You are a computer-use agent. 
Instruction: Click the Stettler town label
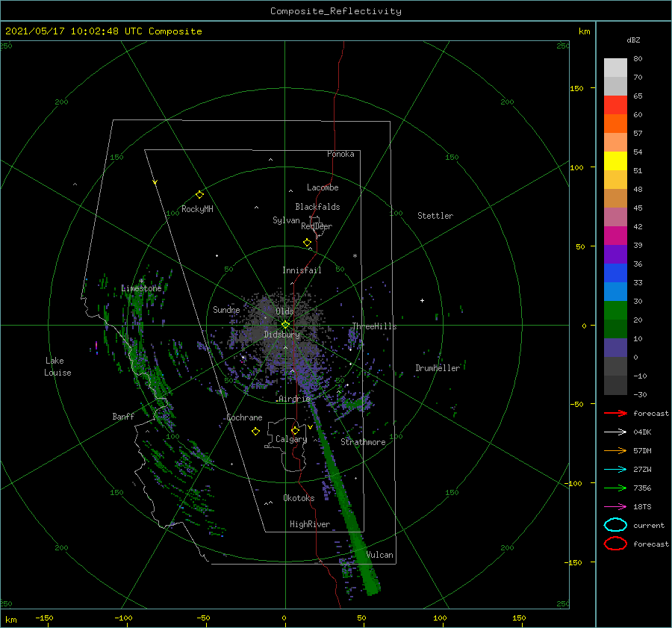pos(435,216)
